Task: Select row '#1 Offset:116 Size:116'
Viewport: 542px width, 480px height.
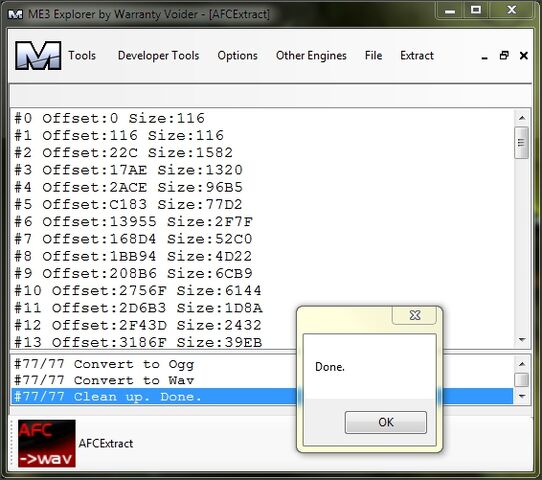Action: (x=263, y=135)
